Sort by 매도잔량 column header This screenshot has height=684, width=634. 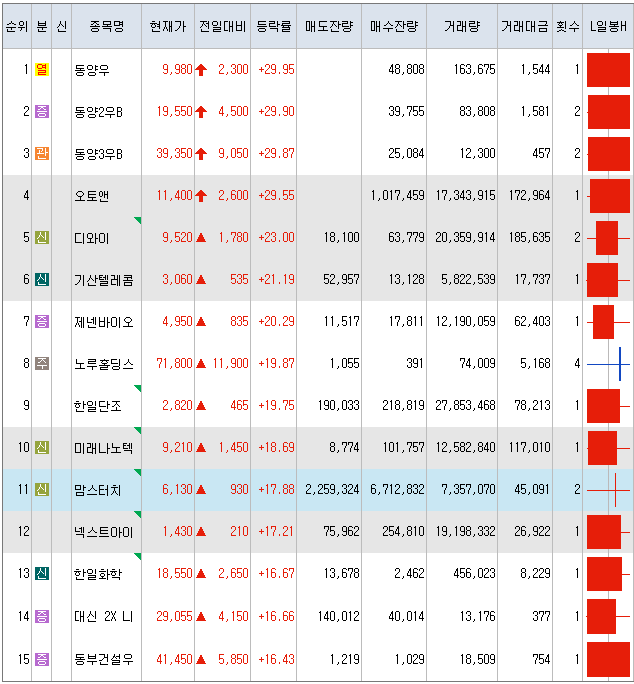point(329,27)
